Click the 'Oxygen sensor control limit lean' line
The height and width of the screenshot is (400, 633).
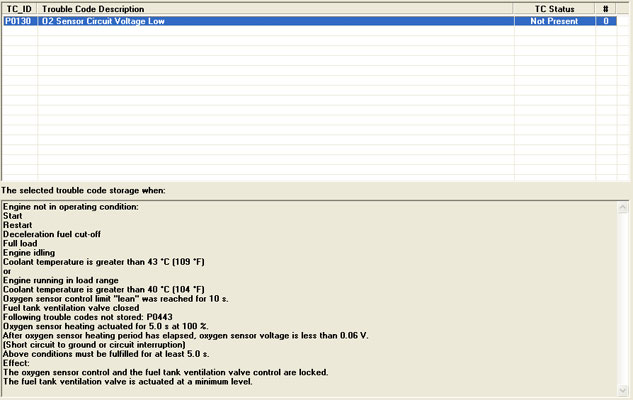click(115, 299)
